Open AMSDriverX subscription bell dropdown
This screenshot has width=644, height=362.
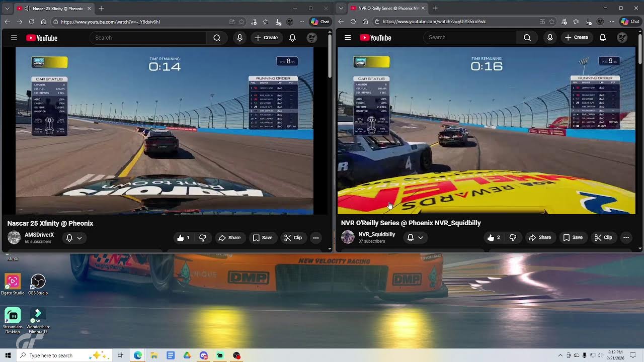pyautogui.click(x=74, y=238)
